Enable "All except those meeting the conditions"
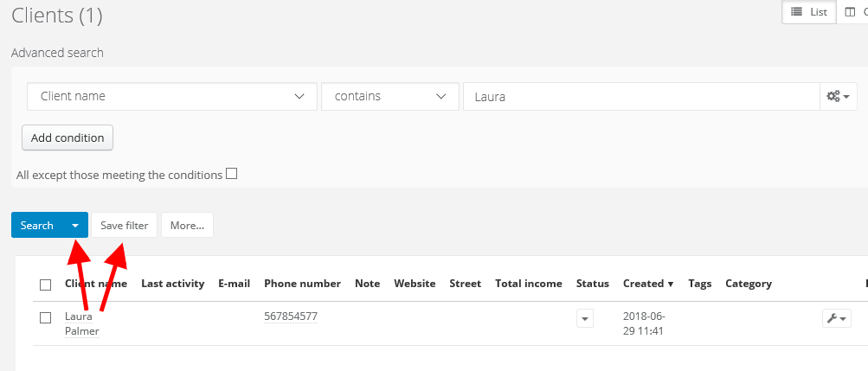 pyautogui.click(x=231, y=174)
